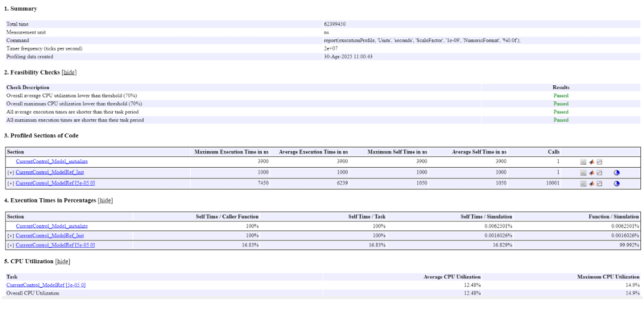Click the MATLAB export icon for CurrentControl_ModelRef [5e-05 0]
This screenshot has width=644, height=311.
click(x=592, y=183)
